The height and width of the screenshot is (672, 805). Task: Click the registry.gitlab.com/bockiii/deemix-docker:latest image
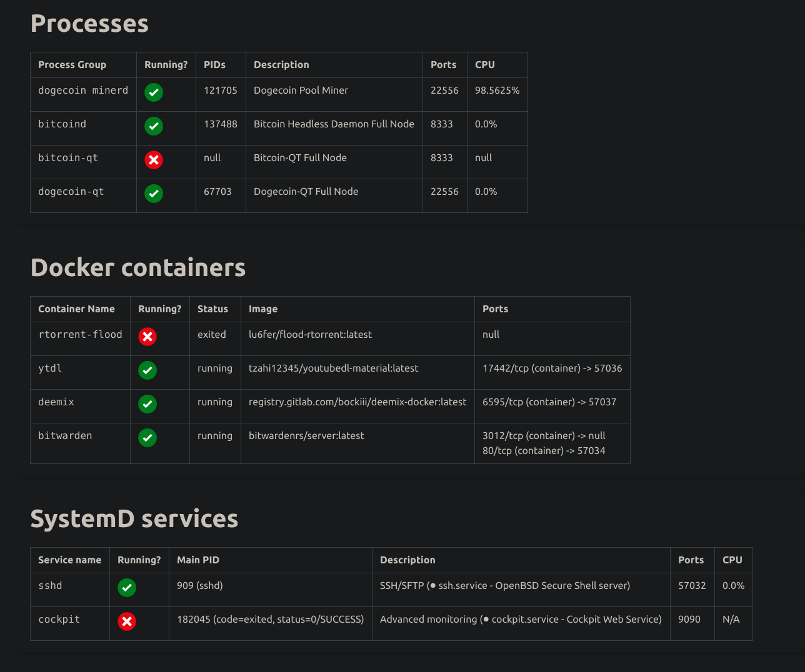[357, 402]
